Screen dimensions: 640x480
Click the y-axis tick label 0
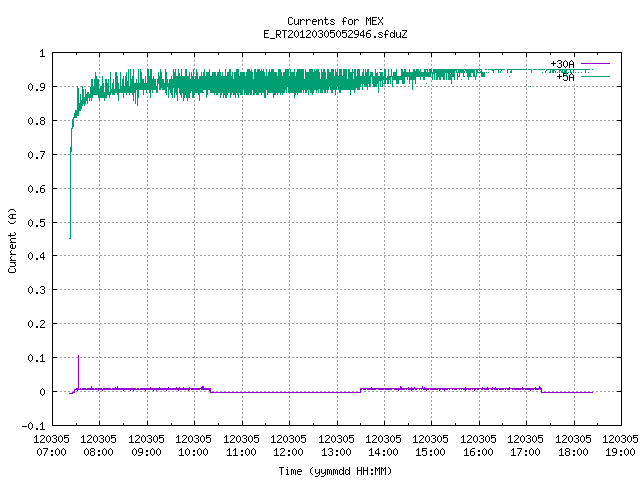coord(42,392)
